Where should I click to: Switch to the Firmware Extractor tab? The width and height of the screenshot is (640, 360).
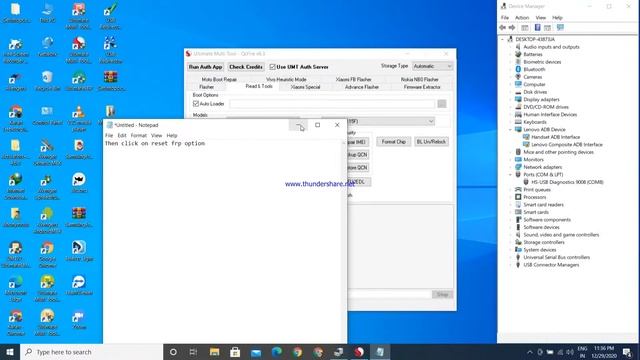pos(422,87)
